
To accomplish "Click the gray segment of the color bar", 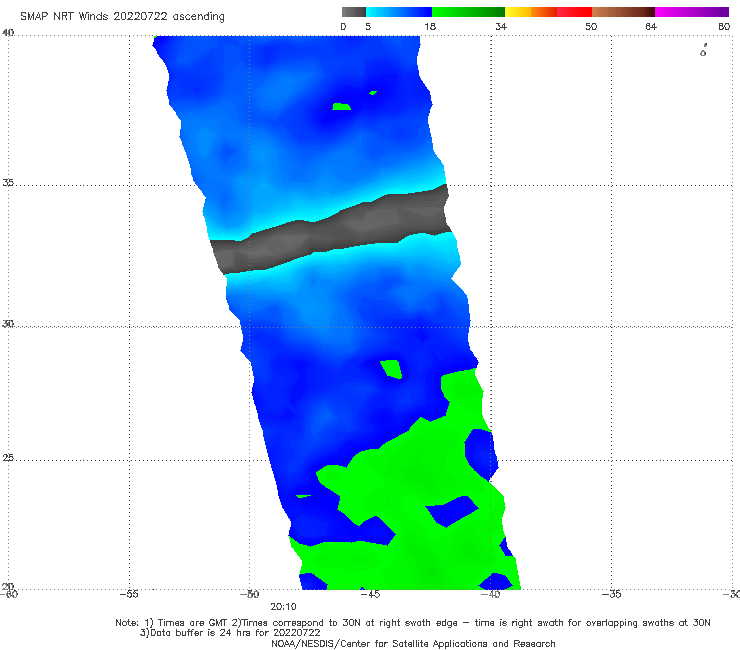I will (353, 12).
